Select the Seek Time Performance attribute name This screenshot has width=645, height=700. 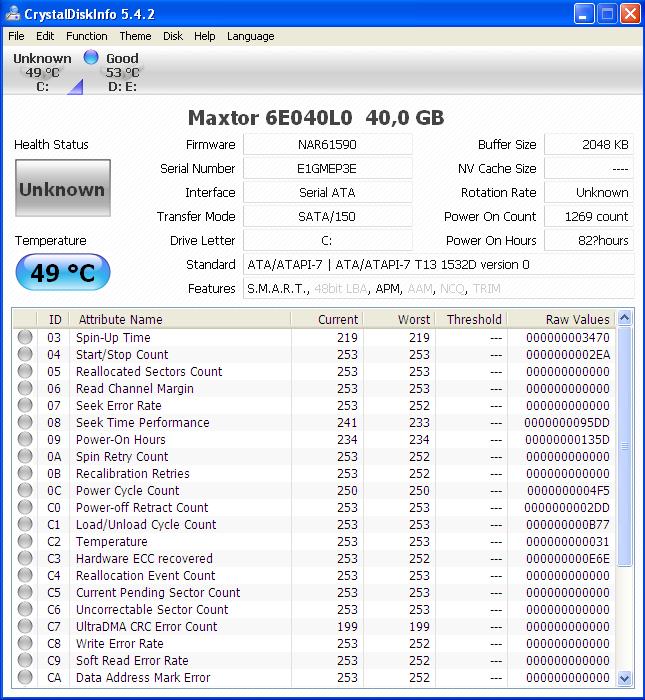pos(142,423)
